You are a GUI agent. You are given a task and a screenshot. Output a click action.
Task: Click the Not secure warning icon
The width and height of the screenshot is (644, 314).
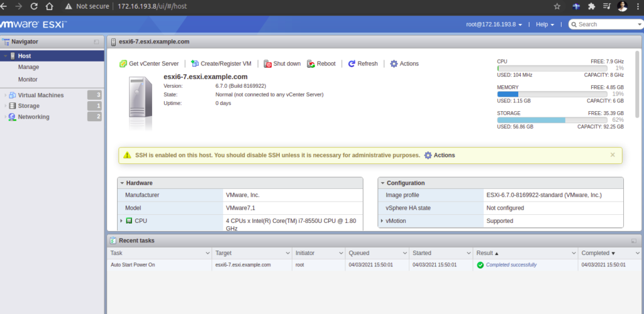69,6
